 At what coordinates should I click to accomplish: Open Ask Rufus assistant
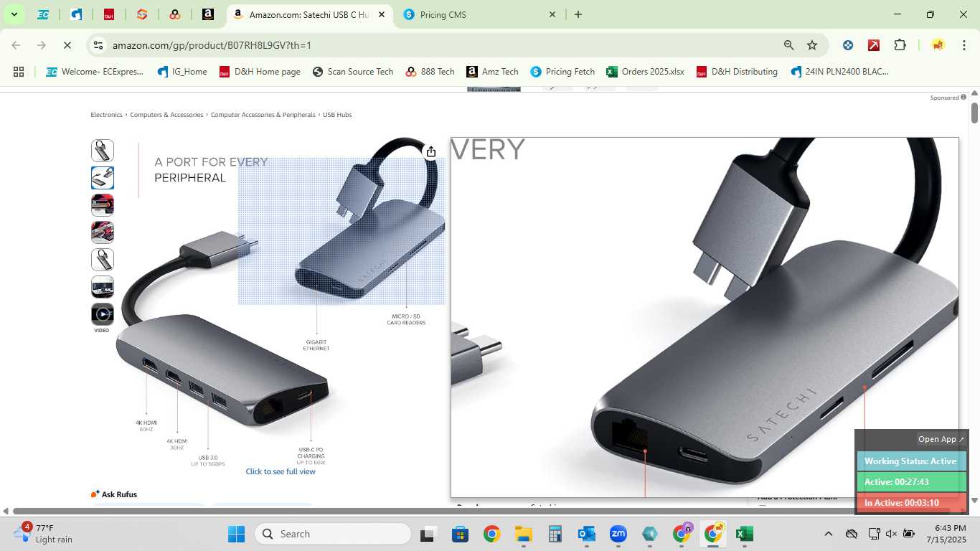point(114,494)
